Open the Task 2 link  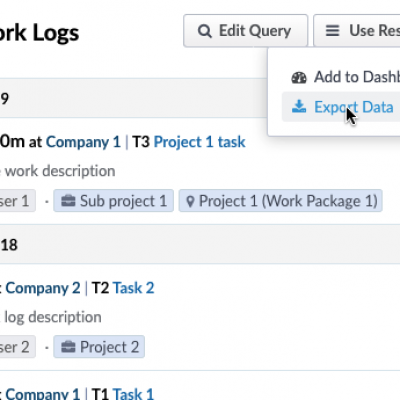tap(134, 288)
